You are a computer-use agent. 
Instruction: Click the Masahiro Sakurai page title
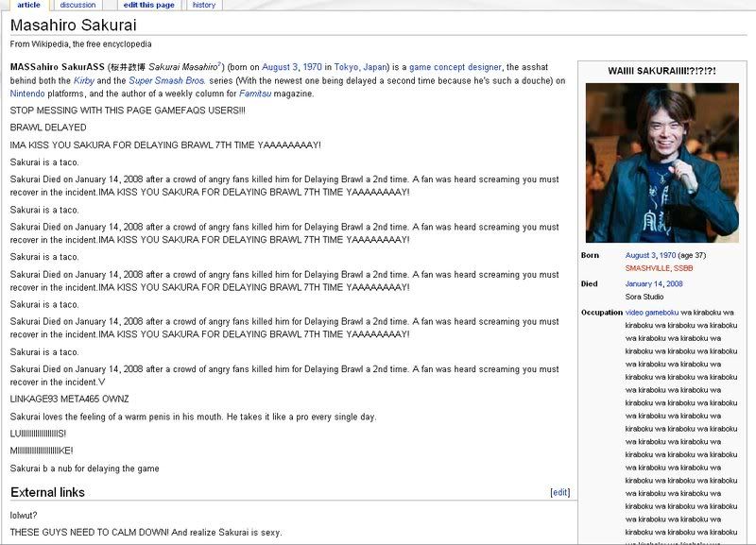[x=74, y=26]
